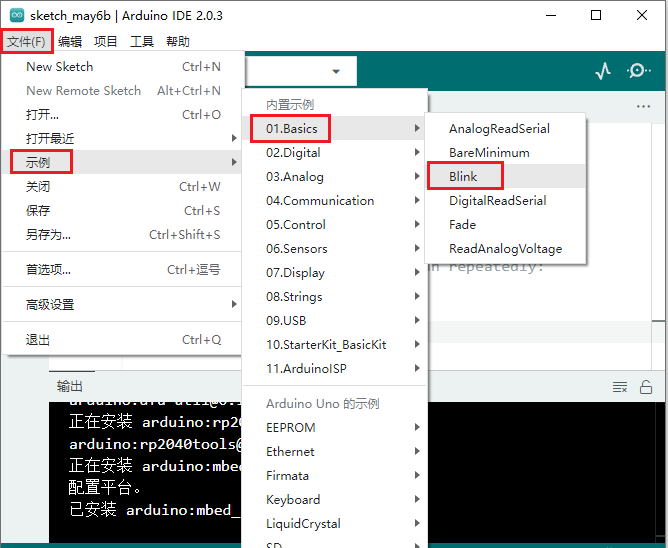Open the Serial Monitor icon
This screenshot has height=548, width=668.
pyautogui.click(x=639, y=70)
